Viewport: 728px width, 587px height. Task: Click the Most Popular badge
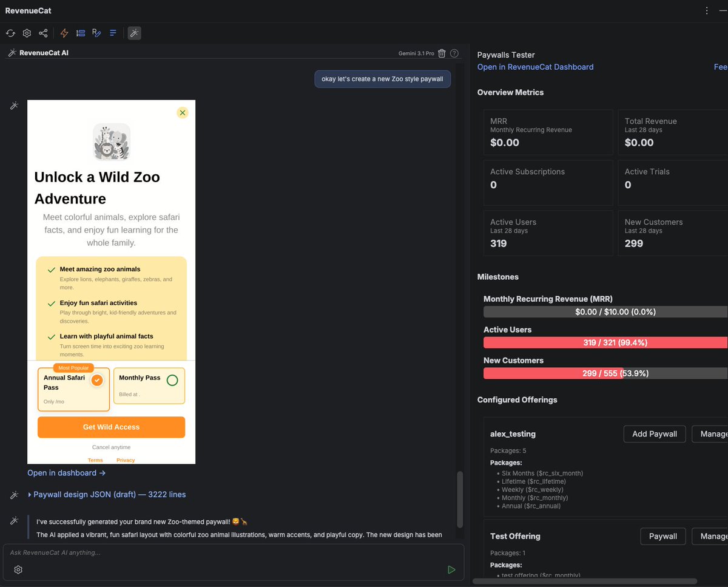coord(73,368)
